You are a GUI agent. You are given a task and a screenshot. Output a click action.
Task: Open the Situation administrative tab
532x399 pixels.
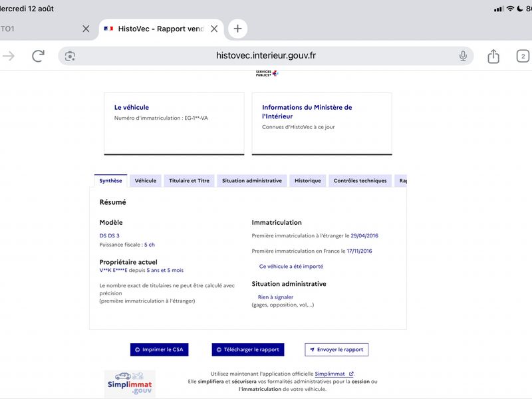click(252, 181)
